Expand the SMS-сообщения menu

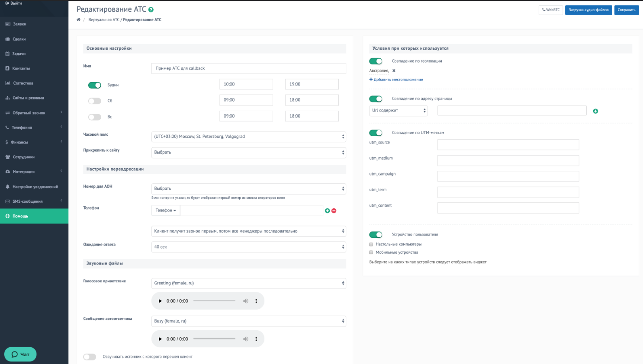[34, 201]
